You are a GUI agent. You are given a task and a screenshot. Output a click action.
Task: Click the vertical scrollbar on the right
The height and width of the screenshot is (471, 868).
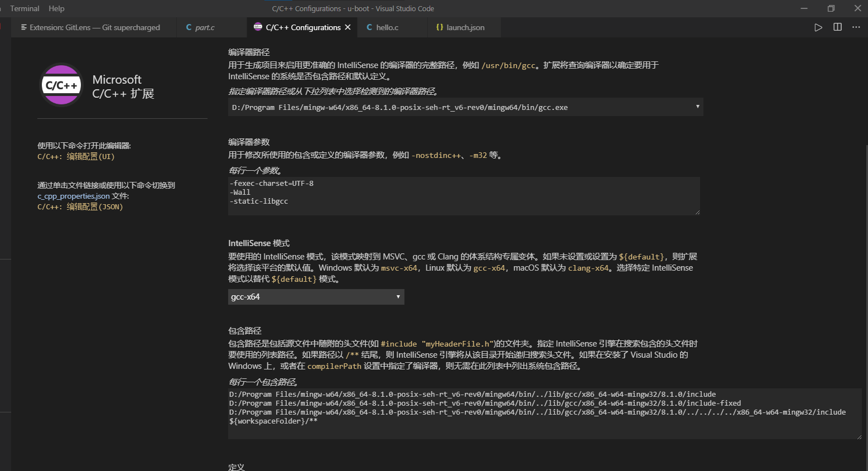(865, 279)
